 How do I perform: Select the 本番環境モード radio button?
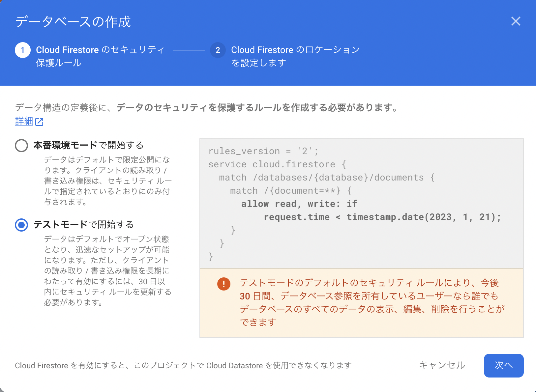[21, 146]
